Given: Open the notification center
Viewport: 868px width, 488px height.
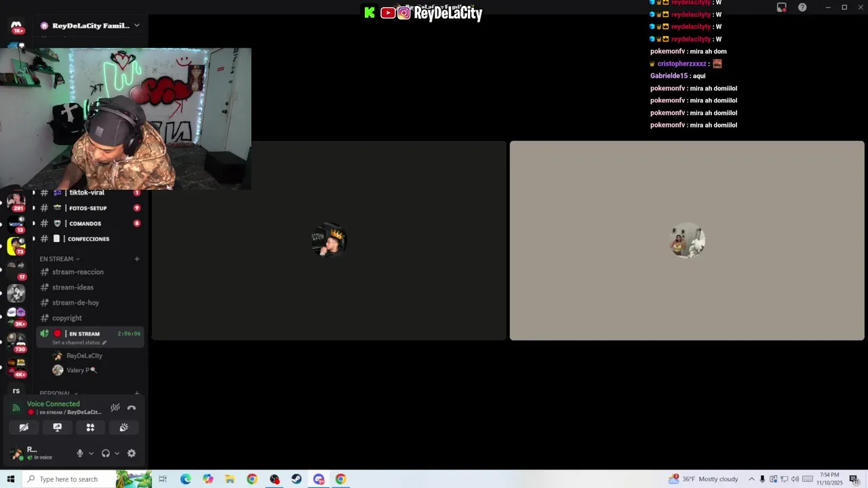Looking at the screenshot, I should coord(854,479).
